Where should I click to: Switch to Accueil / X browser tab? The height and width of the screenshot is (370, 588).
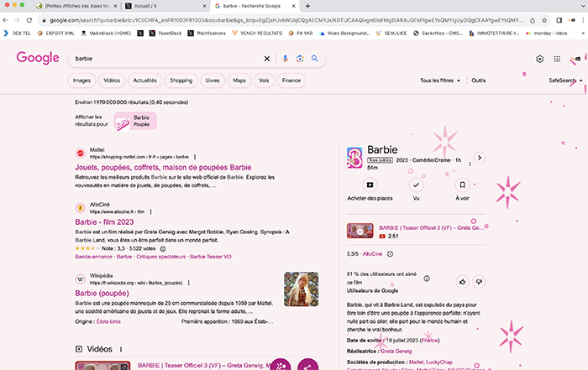(165, 6)
